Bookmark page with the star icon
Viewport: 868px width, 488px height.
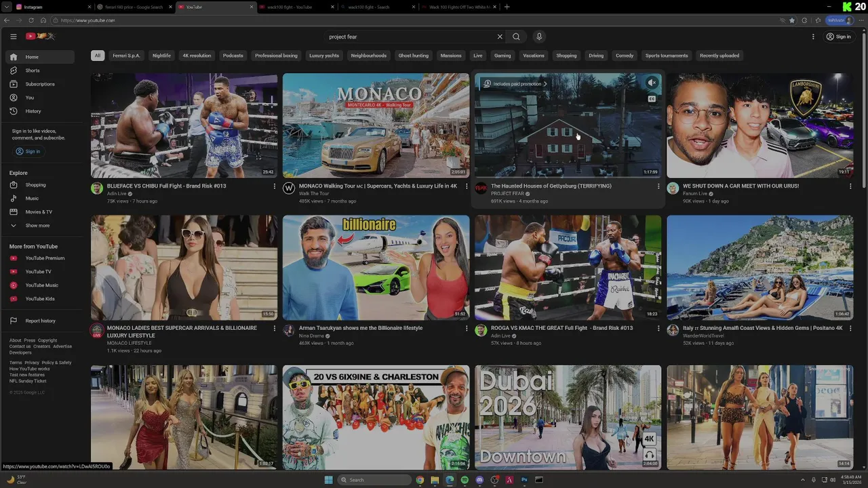pyautogui.click(x=792, y=20)
